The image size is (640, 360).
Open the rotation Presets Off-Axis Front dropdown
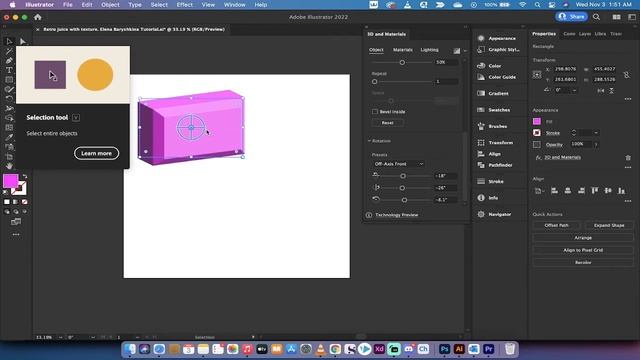[399, 164]
